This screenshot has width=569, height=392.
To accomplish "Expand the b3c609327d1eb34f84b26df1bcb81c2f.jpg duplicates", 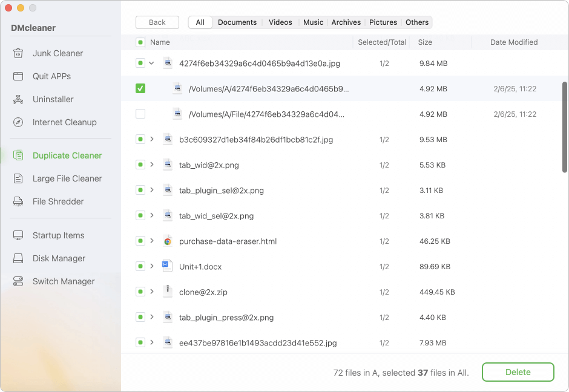I will point(153,139).
